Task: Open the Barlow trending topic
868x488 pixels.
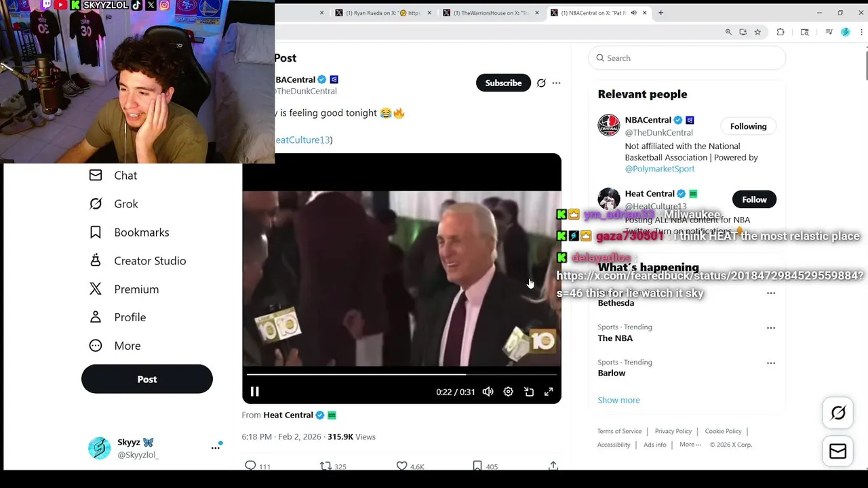Action: 612,373
